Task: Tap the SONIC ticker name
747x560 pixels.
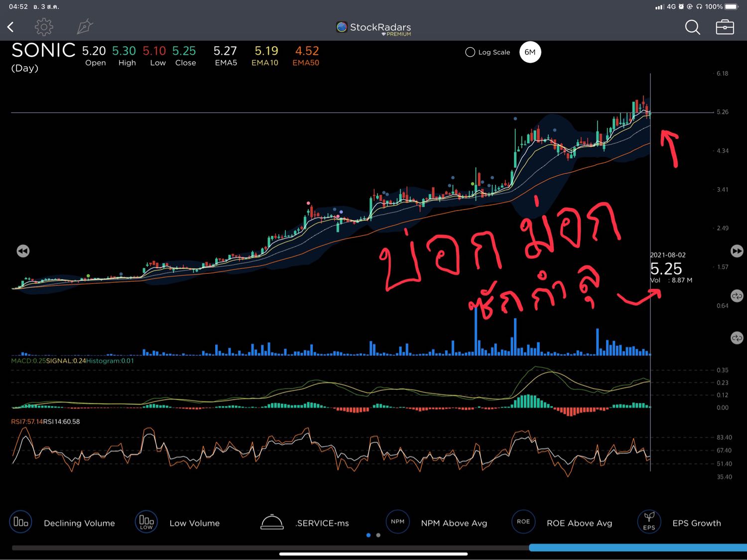Action: (43, 50)
